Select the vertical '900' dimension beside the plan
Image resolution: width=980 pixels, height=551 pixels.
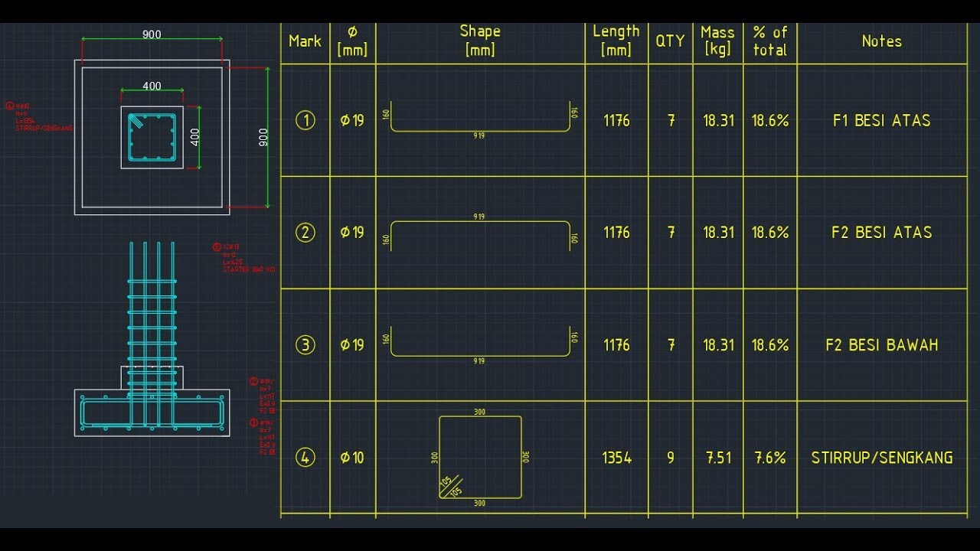click(x=264, y=138)
